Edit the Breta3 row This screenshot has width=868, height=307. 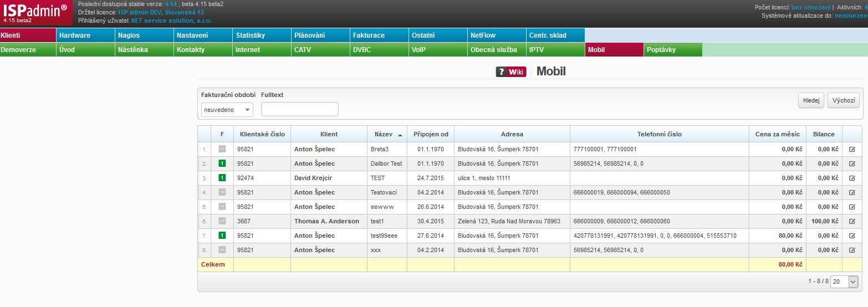pyautogui.click(x=852, y=149)
